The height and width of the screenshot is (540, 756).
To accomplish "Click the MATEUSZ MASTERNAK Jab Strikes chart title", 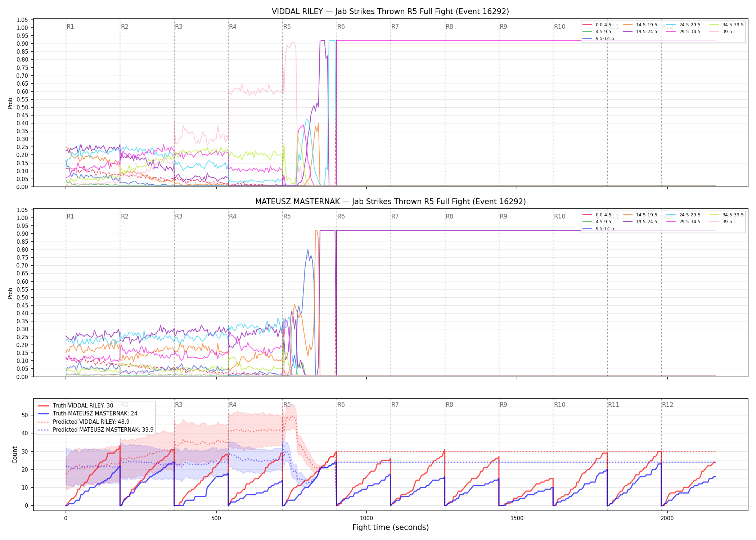I will (390, 202).
